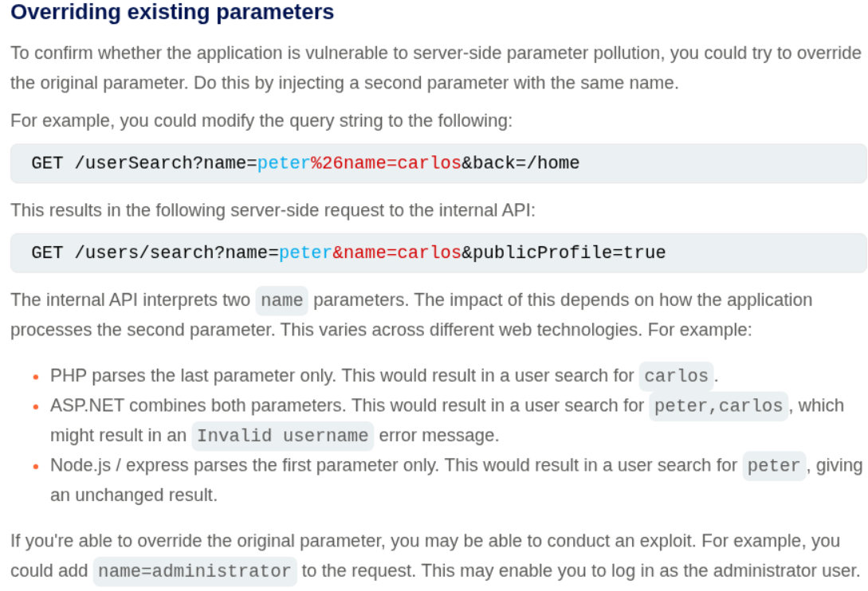Click blue "peter" in the /users/search request
868x591 pixels.
point(304,252)
